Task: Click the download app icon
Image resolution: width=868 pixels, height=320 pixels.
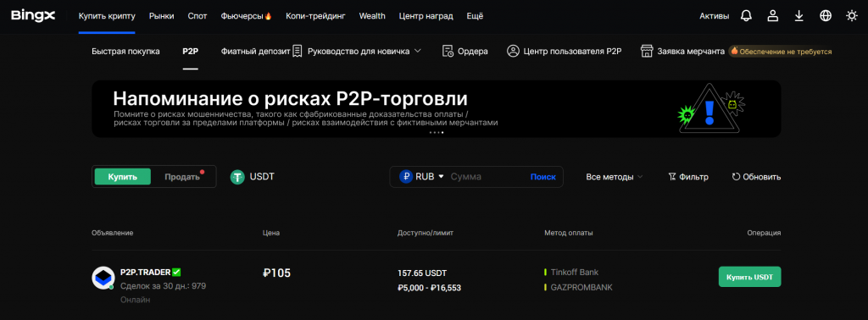Action: (x=798, y=16)
